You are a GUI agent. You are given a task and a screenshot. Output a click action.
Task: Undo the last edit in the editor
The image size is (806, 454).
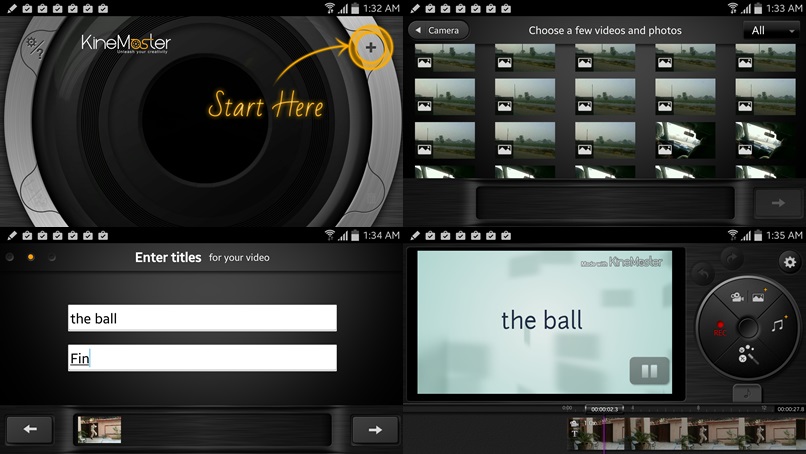pos(703,274)
